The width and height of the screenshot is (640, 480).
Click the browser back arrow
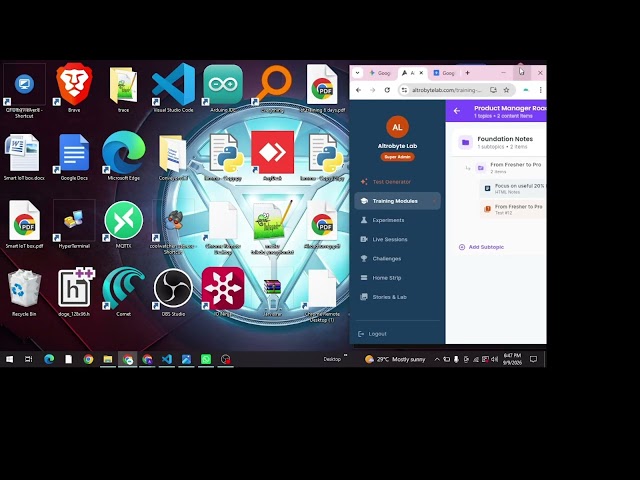click(358, 90)
